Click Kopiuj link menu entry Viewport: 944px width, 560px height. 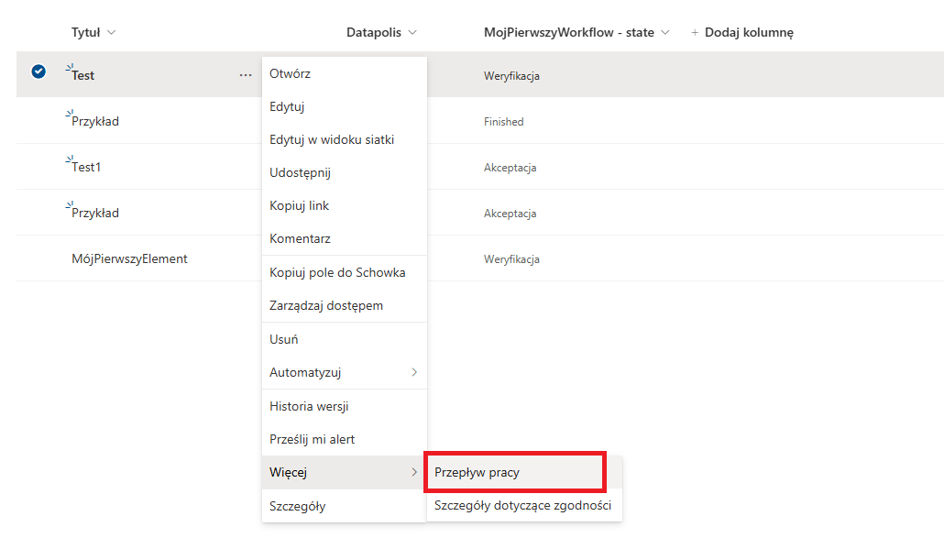click(x=299, y=205)
